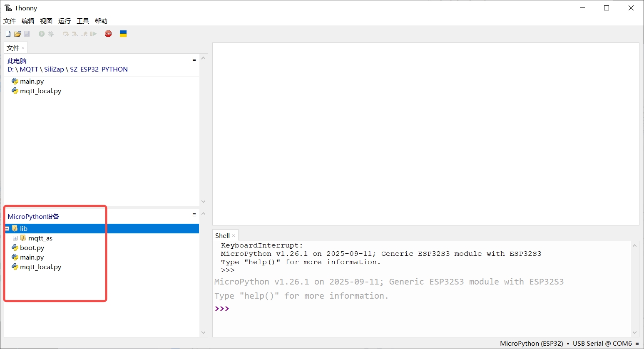Open the 运行 menu
Image resolution: width=644 pixels, height=349 pixels.
[x=65, y=21]
